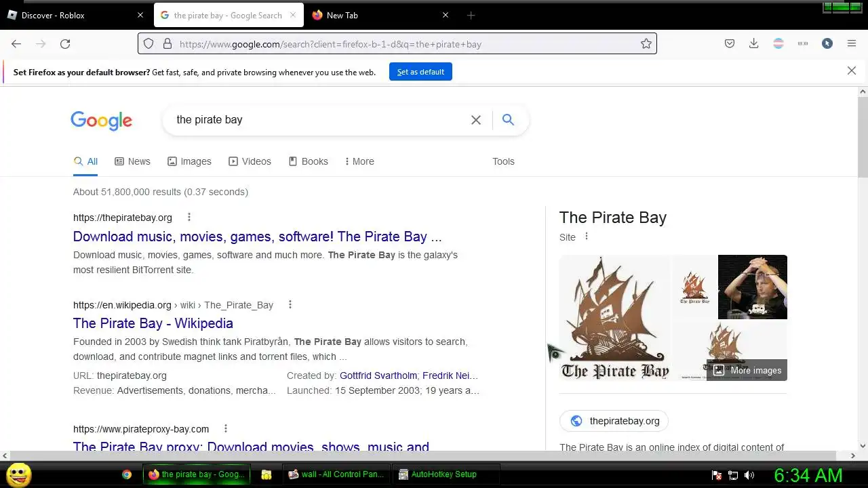The height and width of the screenshot is (488, 868).
Task: Switch to Books results
Action: click(308, 161)
